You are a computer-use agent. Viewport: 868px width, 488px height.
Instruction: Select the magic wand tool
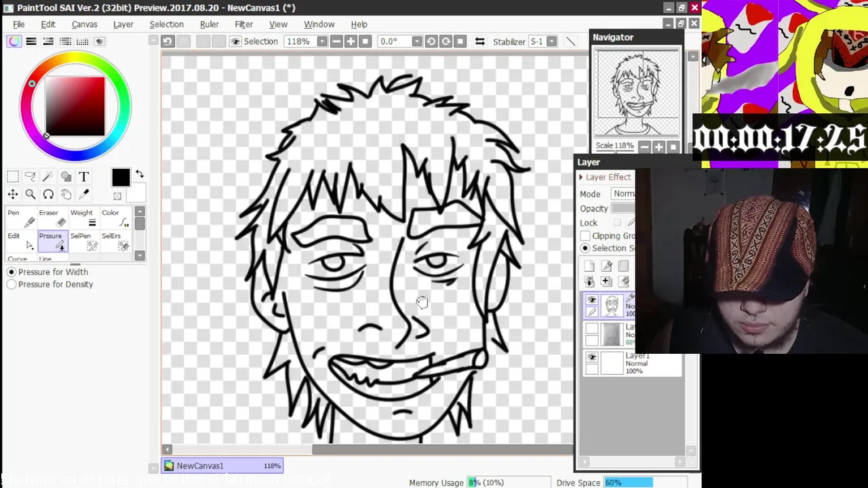pyautogui.click(x=48, y=177)
